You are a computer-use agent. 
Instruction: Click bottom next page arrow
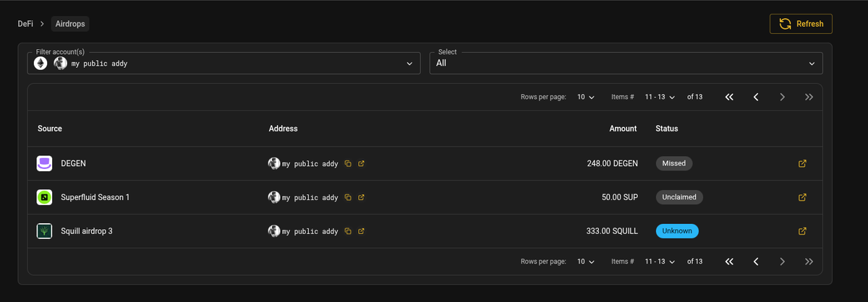point(782,262)
